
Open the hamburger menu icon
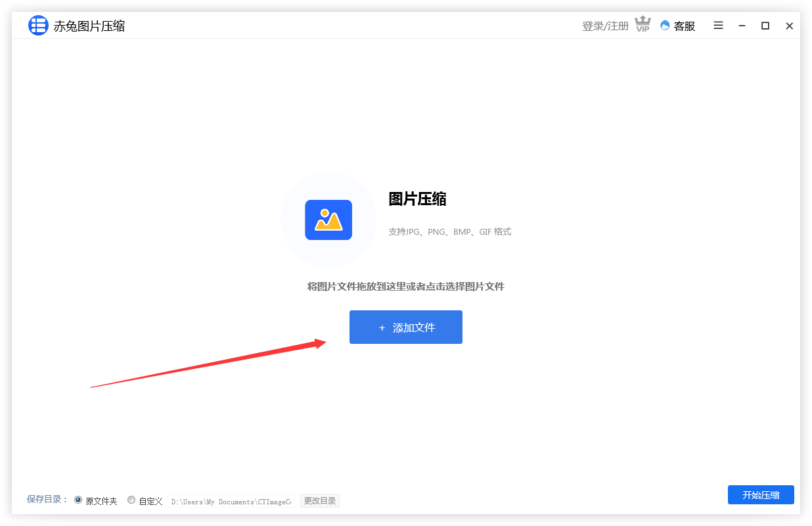click(x=719, y=26)
